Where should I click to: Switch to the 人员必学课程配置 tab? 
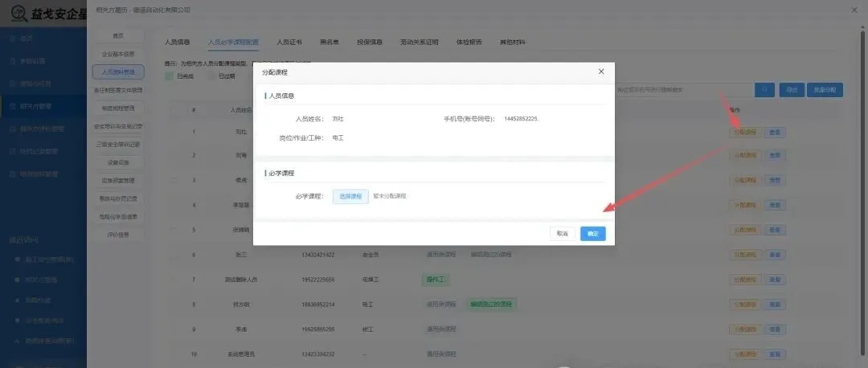pos(233,42)
